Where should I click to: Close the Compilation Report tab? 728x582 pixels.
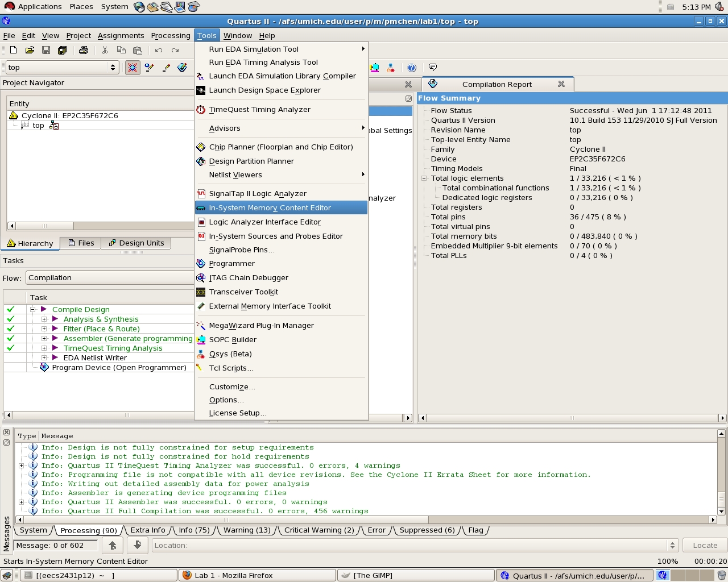(561, 84)
